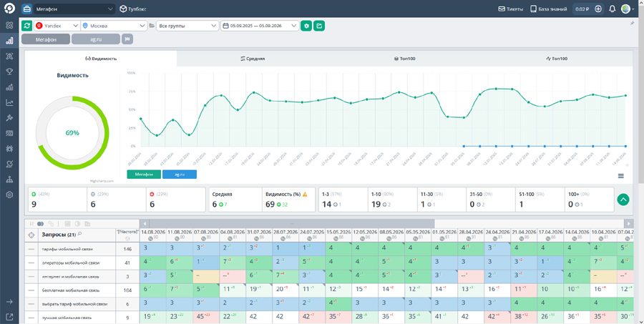This screenshot has height=324, width=644.
Task: Open the sitemap hierarchy icon in sidebar
Action: point(9,180)
